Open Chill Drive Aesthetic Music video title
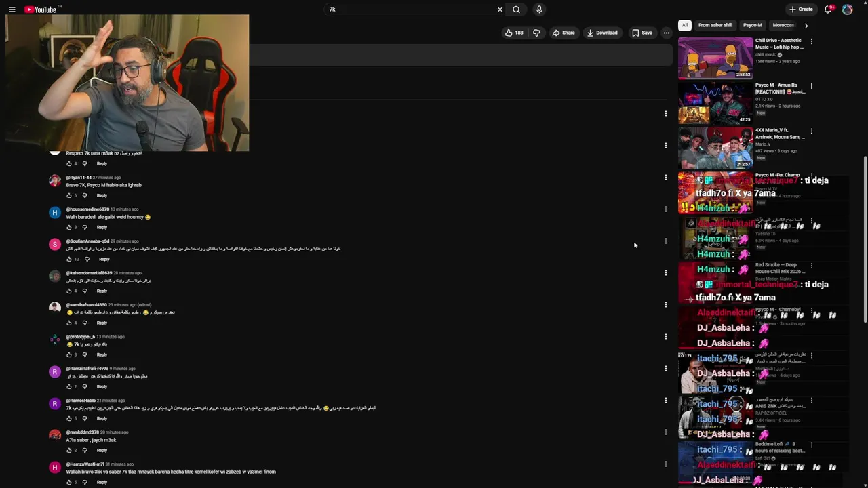The image size is (868, 488). [x=780, y=44]
